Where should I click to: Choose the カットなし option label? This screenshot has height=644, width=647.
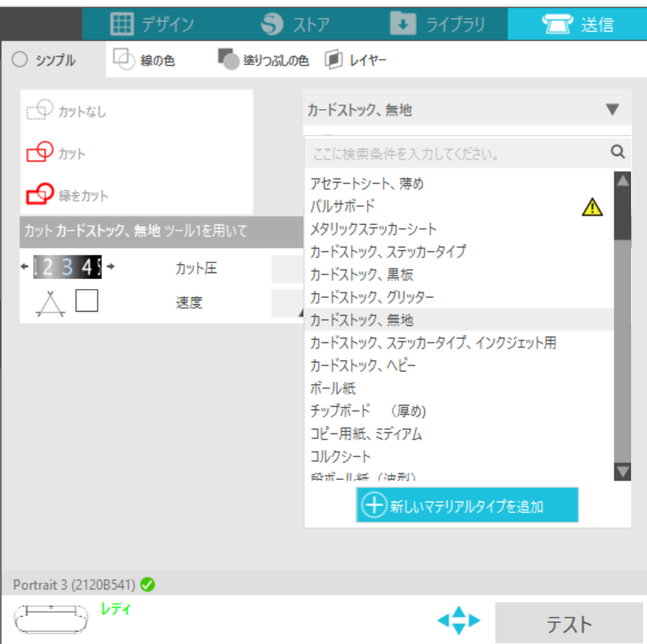tap(82, 112)
